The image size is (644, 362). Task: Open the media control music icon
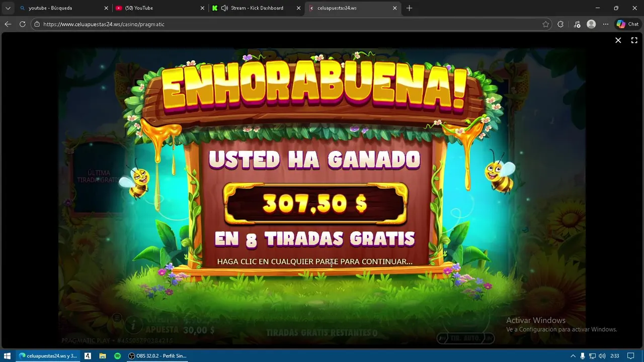577,24
